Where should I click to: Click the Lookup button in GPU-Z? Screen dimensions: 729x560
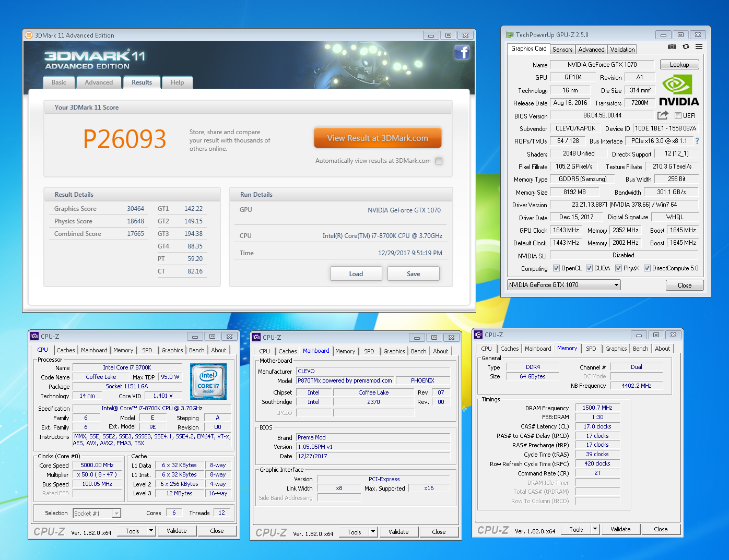pos(679,65)
